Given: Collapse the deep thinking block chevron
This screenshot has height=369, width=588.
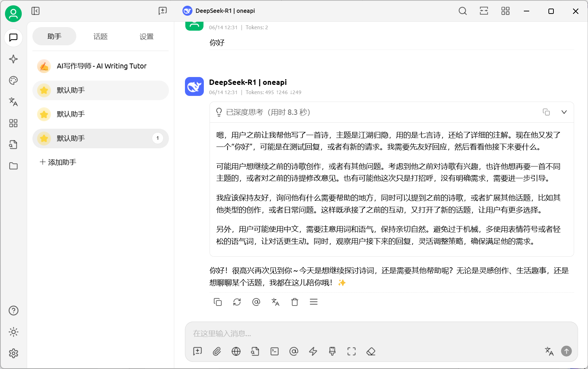Looking at the screenshot, I should coord(564,112).
